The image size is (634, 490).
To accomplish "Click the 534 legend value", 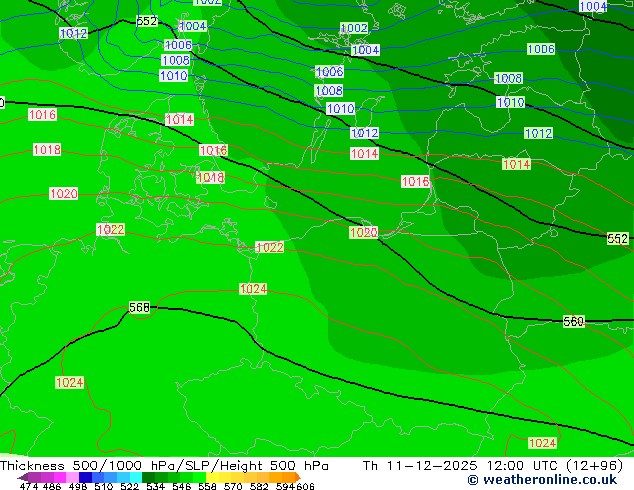I will tap(155, 486).
